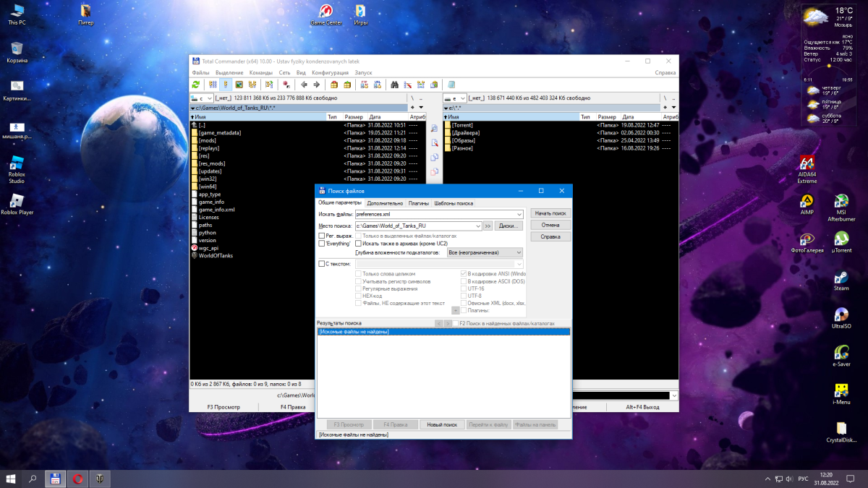
Task: Open the Notepad icon in toolbar
Action: click(451, 85)
